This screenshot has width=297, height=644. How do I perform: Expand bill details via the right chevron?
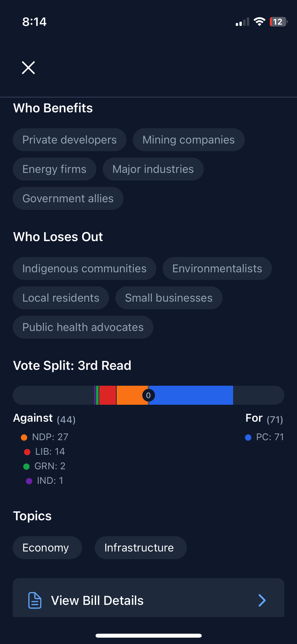tap(262, 600)
